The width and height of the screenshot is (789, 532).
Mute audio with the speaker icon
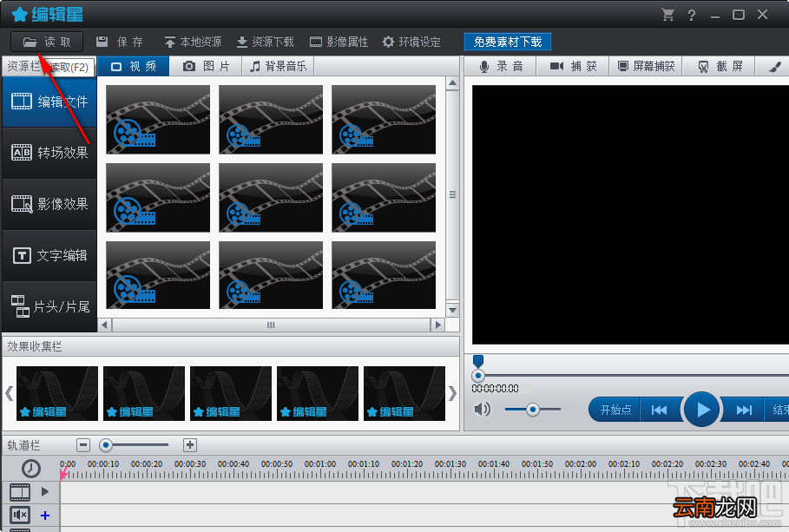(482, 409)
